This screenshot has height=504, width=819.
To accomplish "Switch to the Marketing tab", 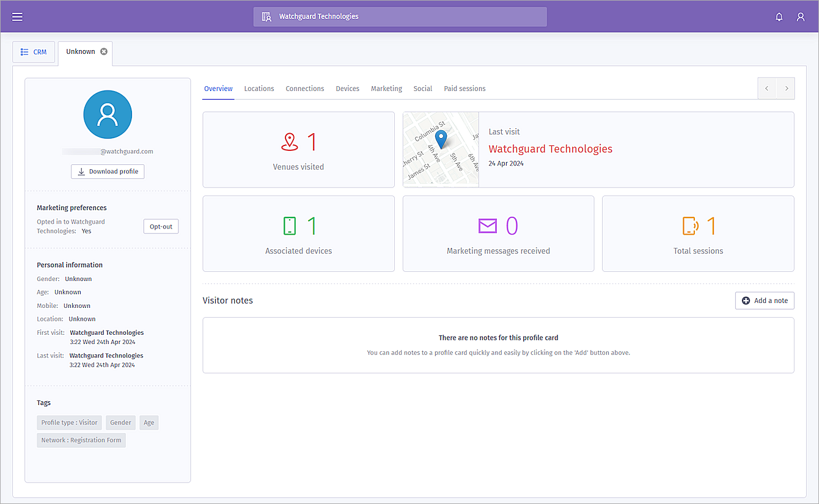I will [386, 88].
